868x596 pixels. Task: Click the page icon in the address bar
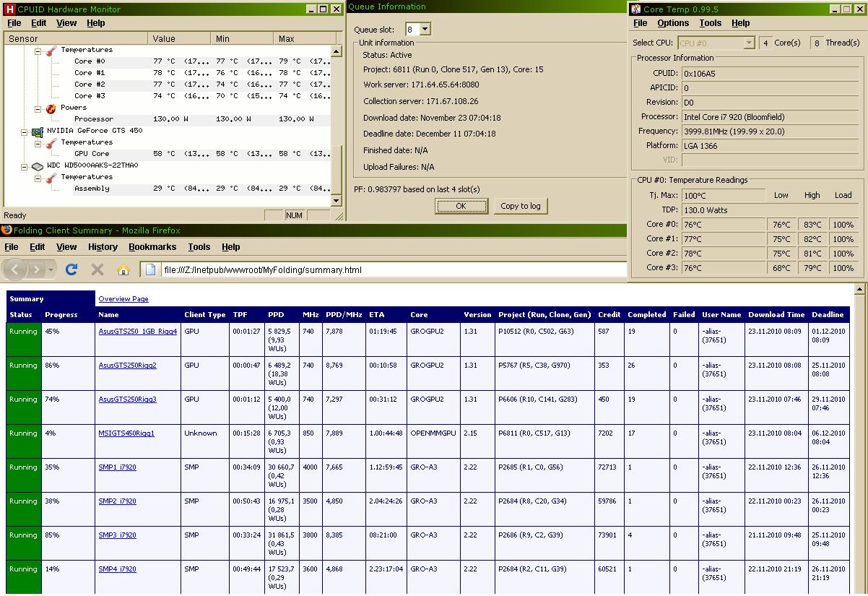tap(151, 269)
